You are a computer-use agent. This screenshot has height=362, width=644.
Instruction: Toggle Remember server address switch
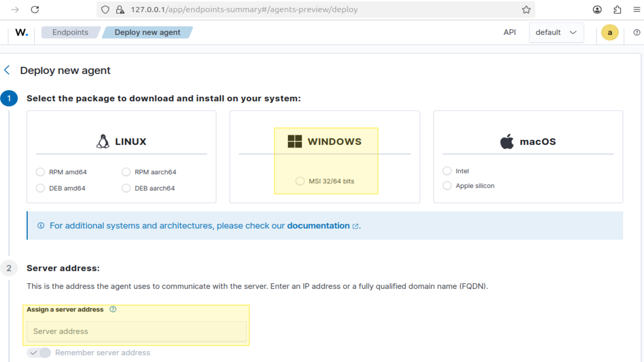point(39,352)
